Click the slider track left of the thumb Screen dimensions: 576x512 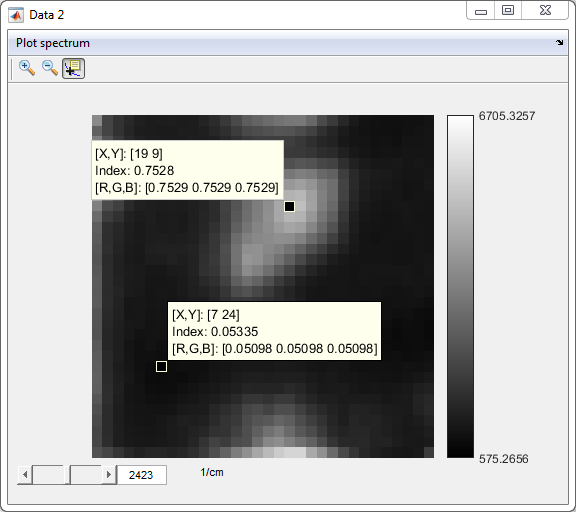(48, 475)
